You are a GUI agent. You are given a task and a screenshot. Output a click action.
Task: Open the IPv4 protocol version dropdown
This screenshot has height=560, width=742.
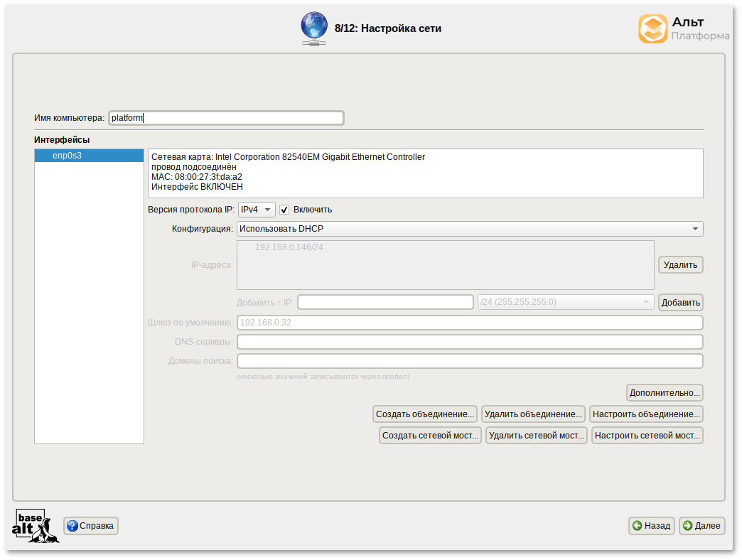pos(256,210)
